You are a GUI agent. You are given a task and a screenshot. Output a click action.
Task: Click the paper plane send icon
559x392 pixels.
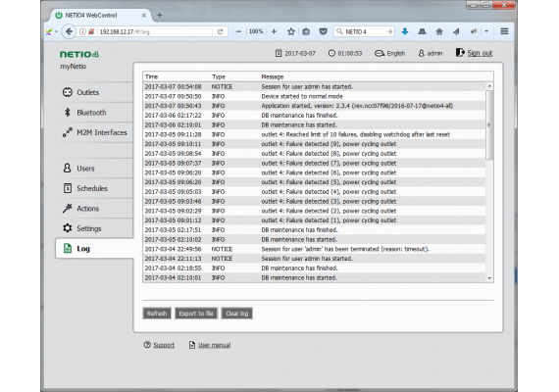coord(456,31)
